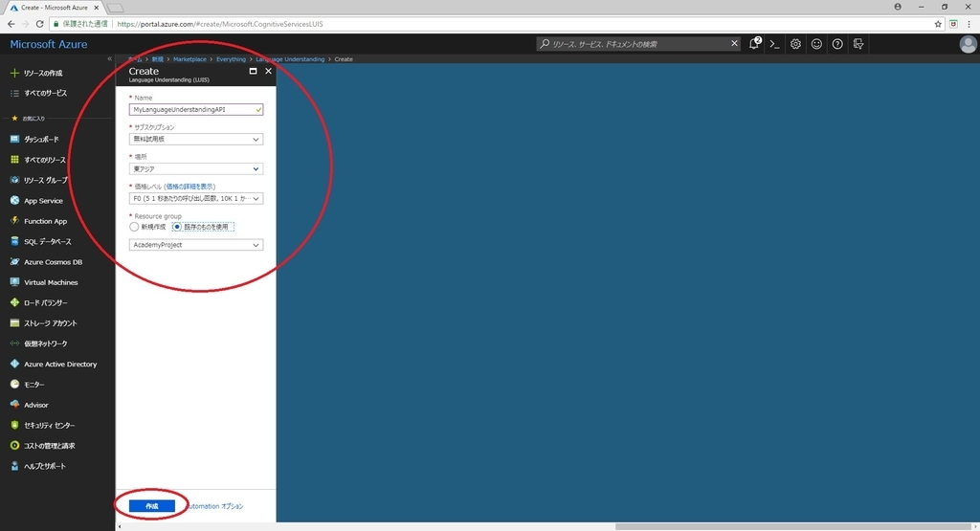Image resolution: width=980 pixels, height=531 pixels.
Task: Open ダッシュボード sidebar icon
Action: 14,140
